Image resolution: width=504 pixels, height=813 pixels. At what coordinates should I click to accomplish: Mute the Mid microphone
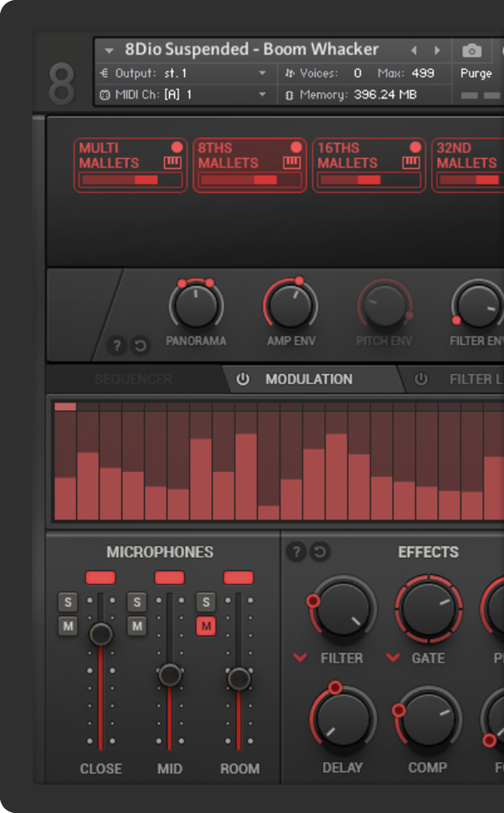pos(137,626)
